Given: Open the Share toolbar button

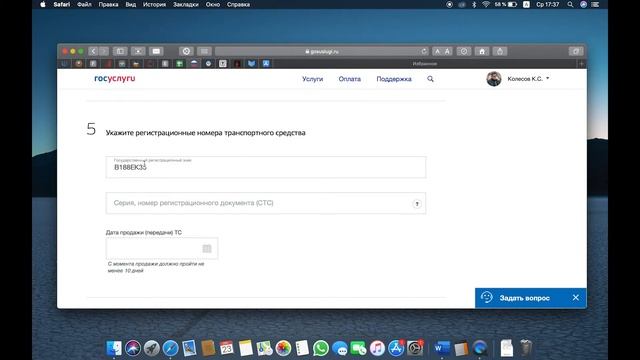Looking at the screenshot, I should [500, 51].
